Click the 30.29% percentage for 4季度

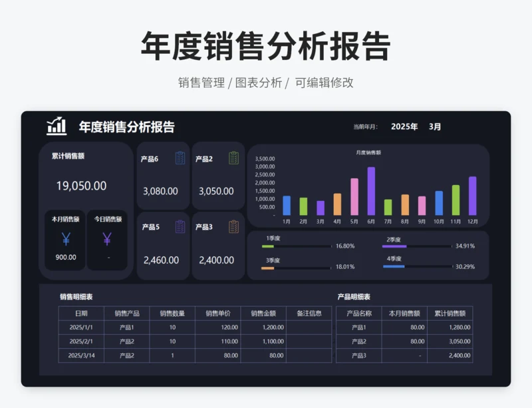(465, 267)
